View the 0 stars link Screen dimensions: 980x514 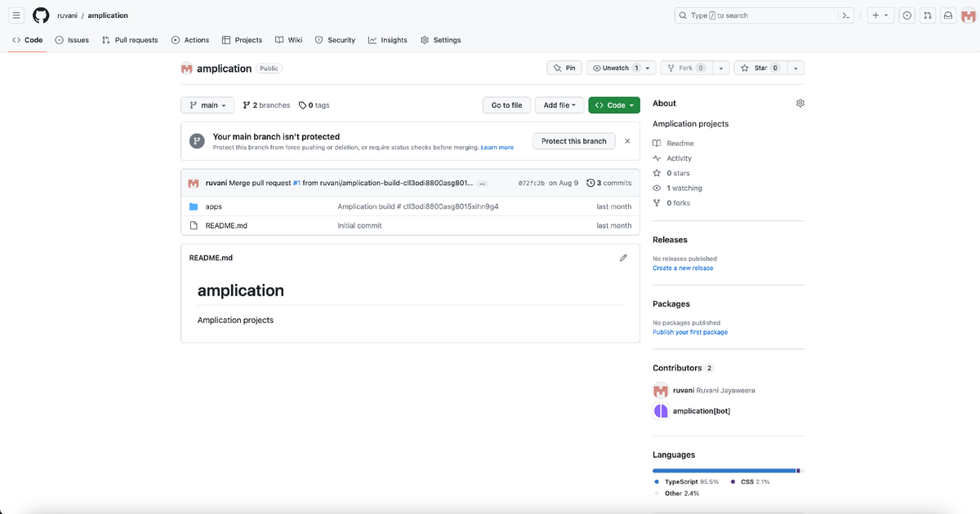[x=671, y=173]
